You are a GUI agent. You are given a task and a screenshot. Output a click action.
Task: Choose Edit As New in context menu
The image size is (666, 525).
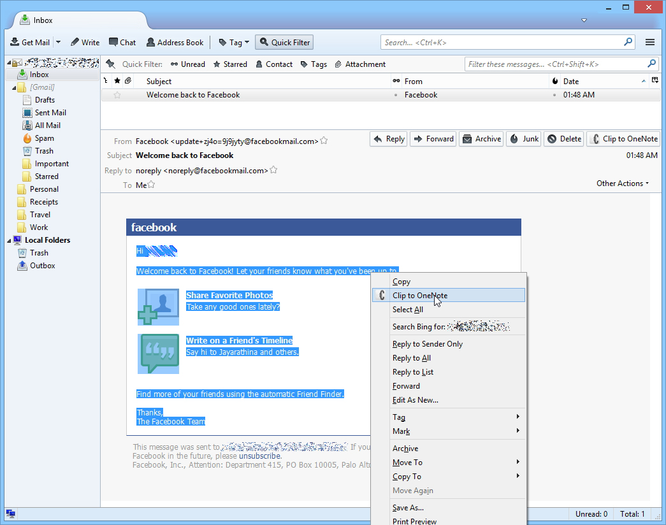(x=449, y=400)
